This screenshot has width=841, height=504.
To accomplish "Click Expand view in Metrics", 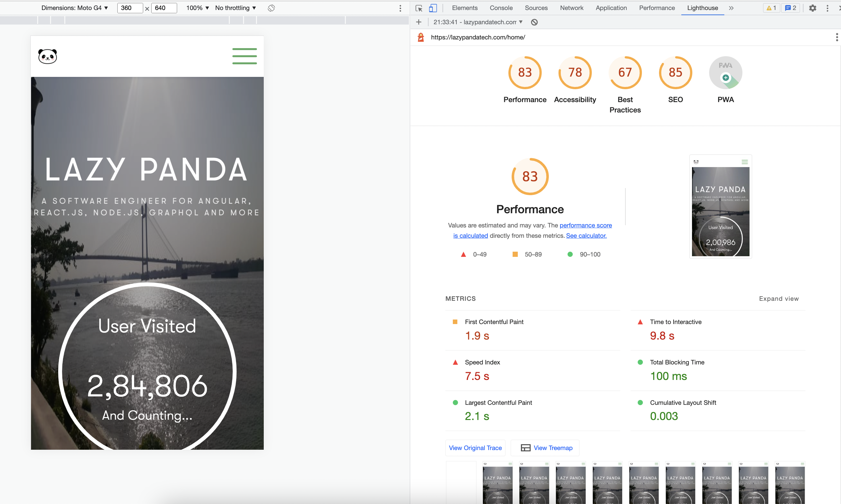I will pos(779,299).
